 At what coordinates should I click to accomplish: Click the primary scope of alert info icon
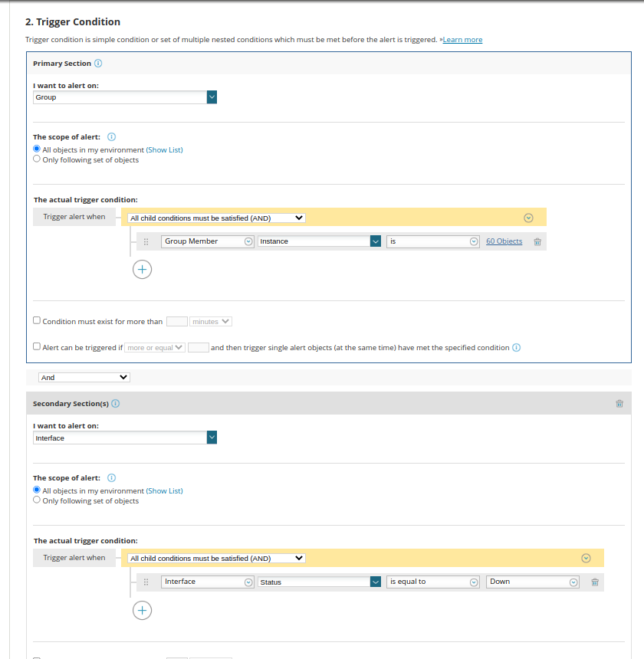(111, 137)
